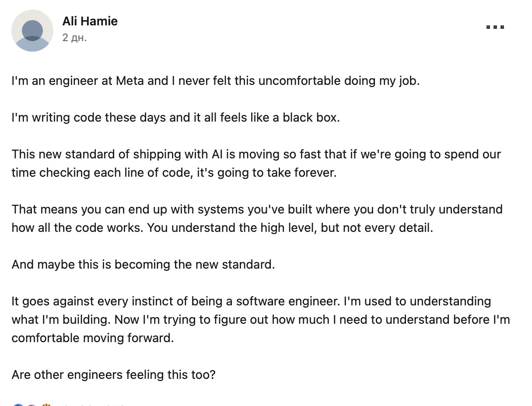Click the second reaction icon below post
Viewport: 532px width, 406px height.
pyautogui.click(x=31, y=405)
